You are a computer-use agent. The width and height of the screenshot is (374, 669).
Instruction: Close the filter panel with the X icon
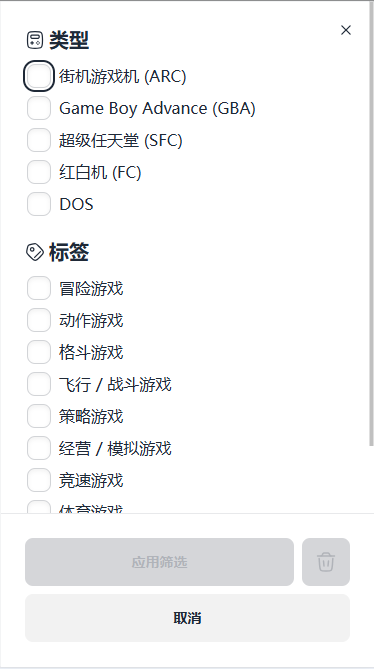pyautogui.click(x=346, y=30)
